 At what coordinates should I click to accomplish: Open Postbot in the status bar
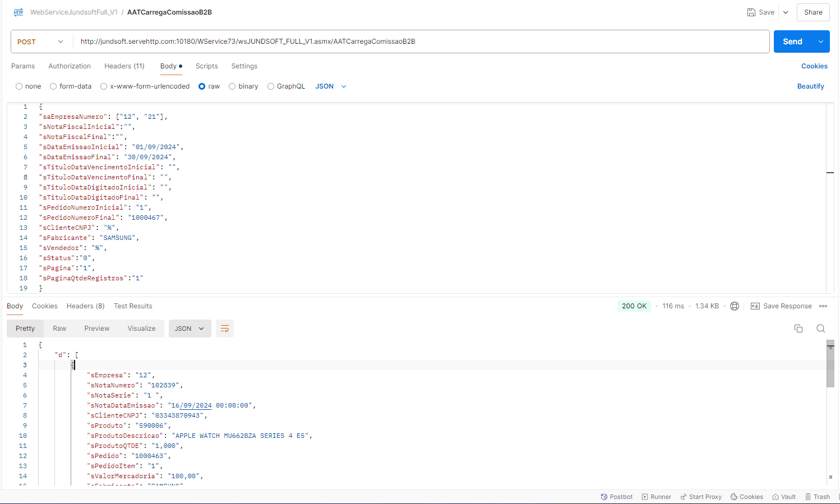(617, 497)
